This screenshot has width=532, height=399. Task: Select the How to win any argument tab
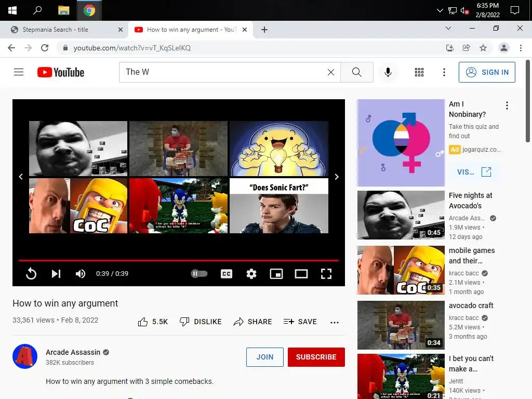pyautogui.click(x=192, y=30)
